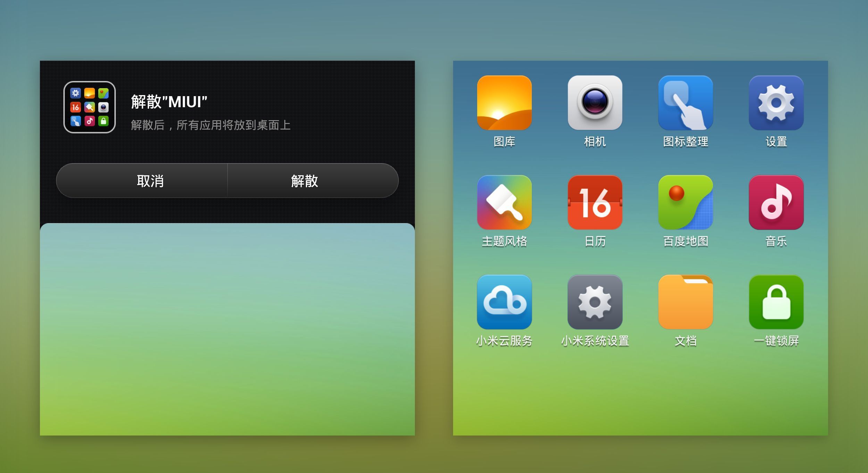Click the 图库 label text
Screen dimensions: 868x473
tap(504, 142)
